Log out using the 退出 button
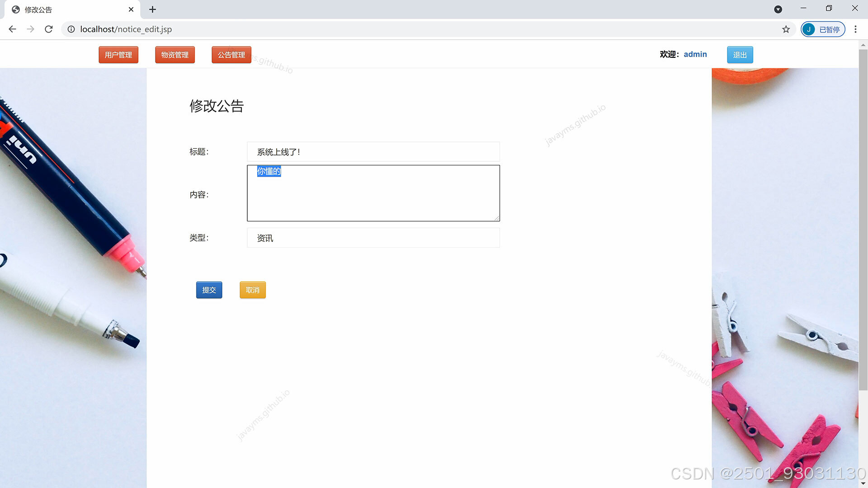This screenshot has height=488, width=868. click(740, 55)
